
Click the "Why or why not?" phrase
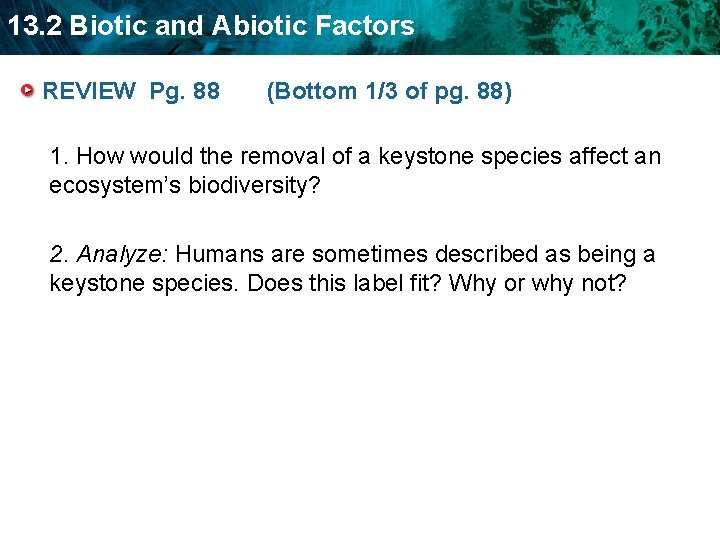tap(538, 284)
